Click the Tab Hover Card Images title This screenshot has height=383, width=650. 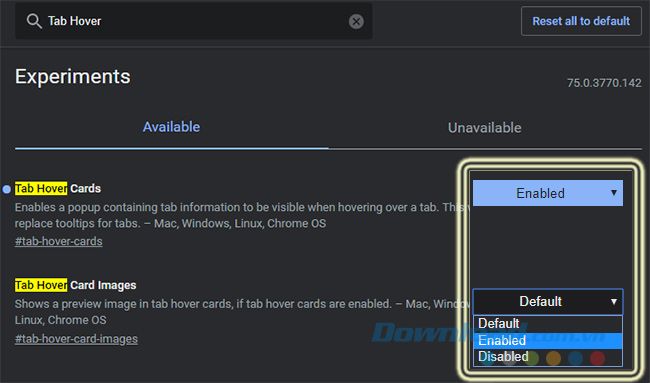point(75,285)
